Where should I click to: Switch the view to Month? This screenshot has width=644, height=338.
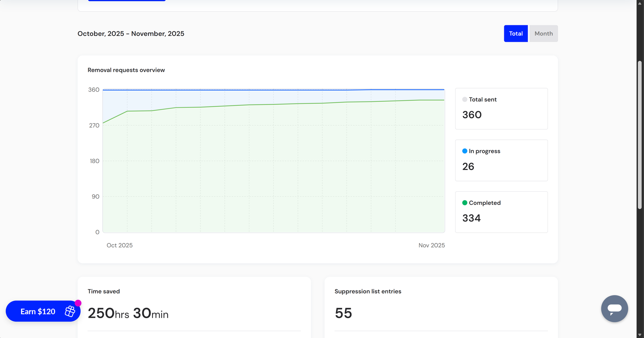543,34
